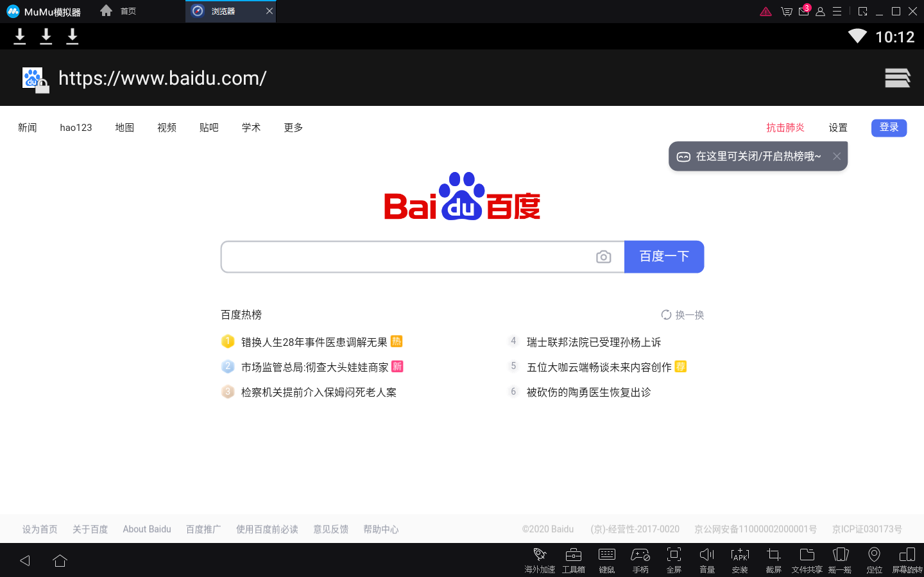Click the URL address bar
This screenshot has width=924, height=577.
tap(162, 78)
